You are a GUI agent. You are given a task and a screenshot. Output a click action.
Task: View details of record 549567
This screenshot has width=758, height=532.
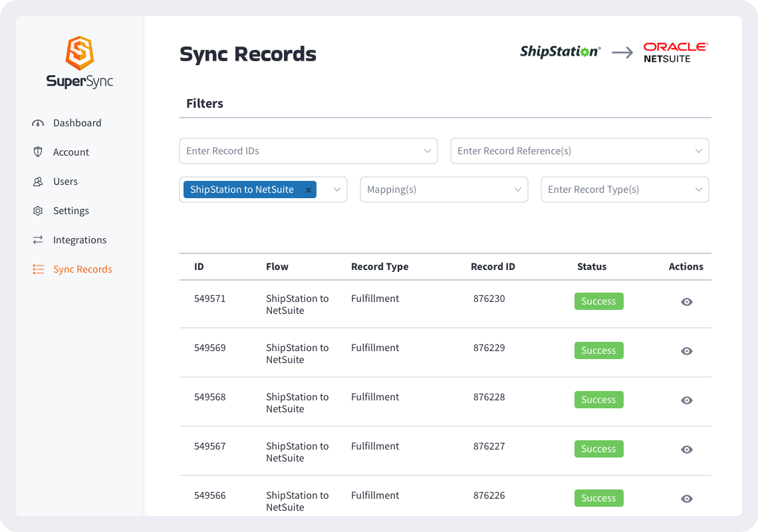(686, 450)
